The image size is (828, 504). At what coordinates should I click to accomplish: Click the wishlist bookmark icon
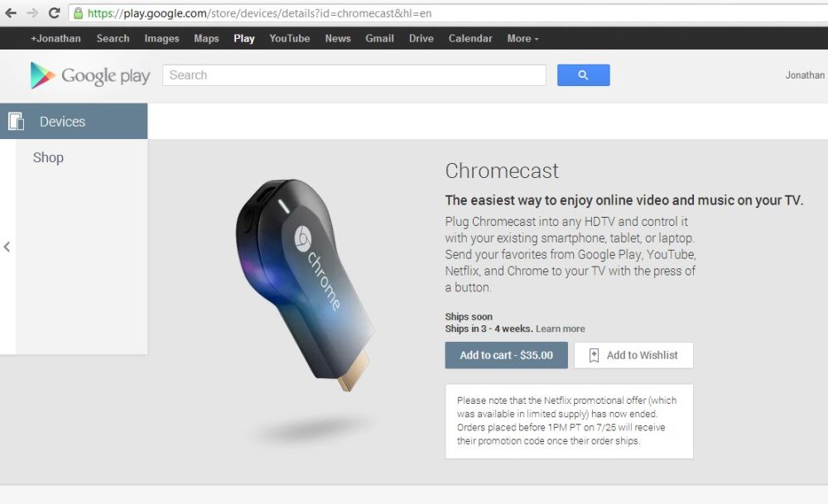pyautogui.click(x=594, y=355)
